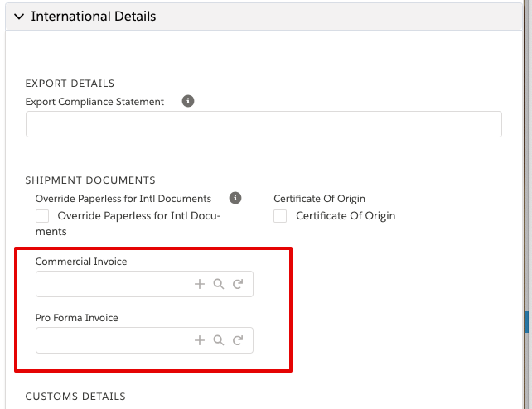
Task: Click the International Details section header title
Action: tap(94, 17)
